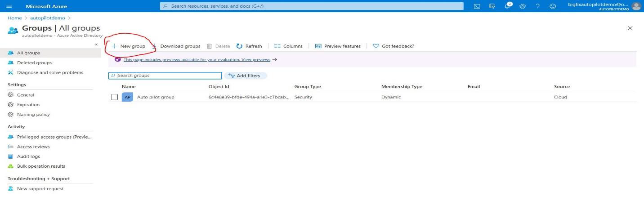Click New group
644x205 pixels.
click(x=129, y=46)
